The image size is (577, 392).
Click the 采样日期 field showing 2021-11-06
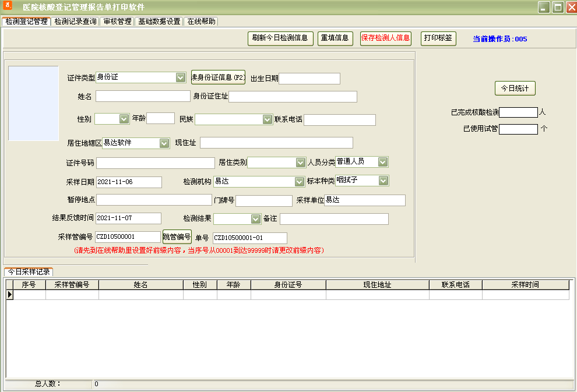tap(129, 182)
